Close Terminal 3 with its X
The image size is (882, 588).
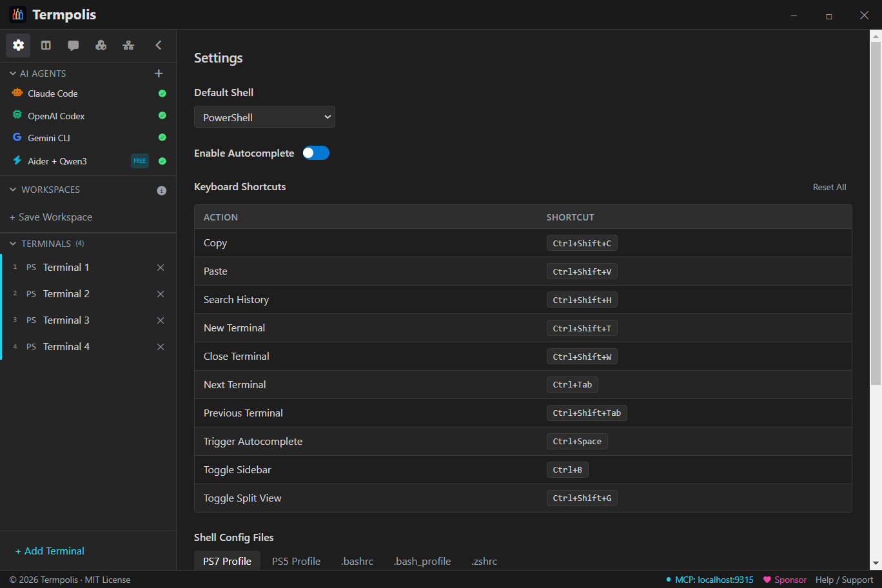click(161, 320)
